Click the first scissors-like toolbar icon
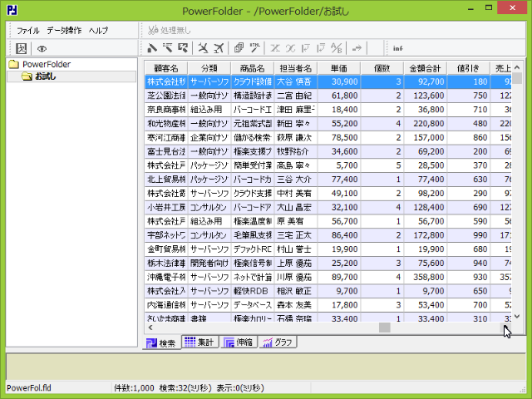This screenshot has height=399, width=532. click(x=202, y=48)
